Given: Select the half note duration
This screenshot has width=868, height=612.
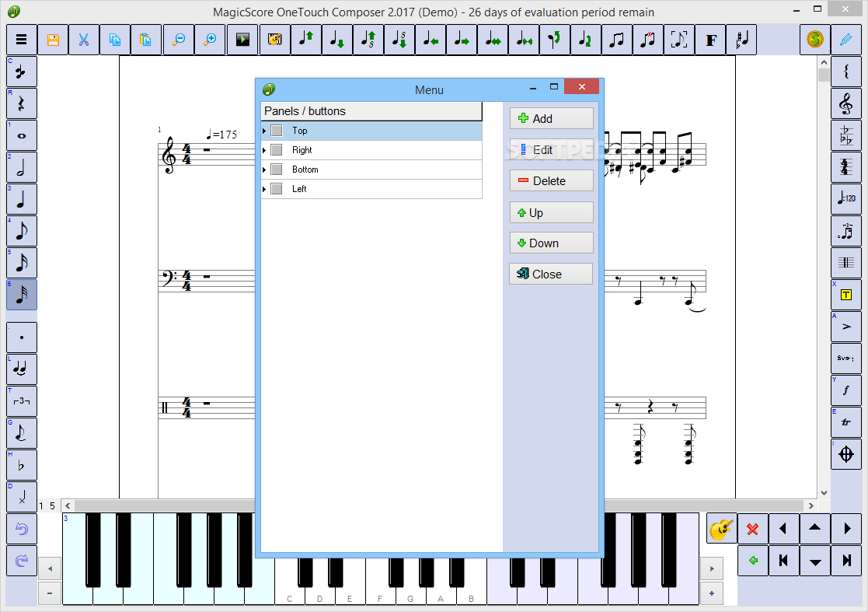Looking at the screenshot, I should coord(22,167).
